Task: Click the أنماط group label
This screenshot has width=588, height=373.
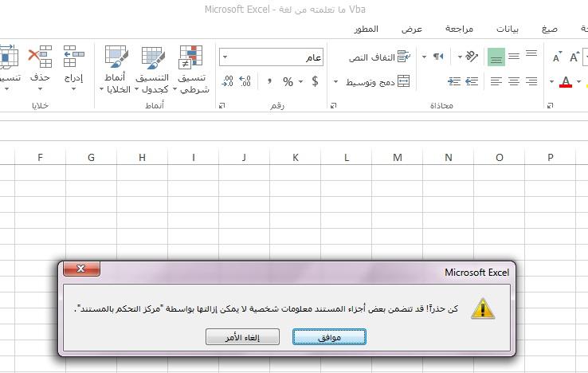Action: coord(155,106)
